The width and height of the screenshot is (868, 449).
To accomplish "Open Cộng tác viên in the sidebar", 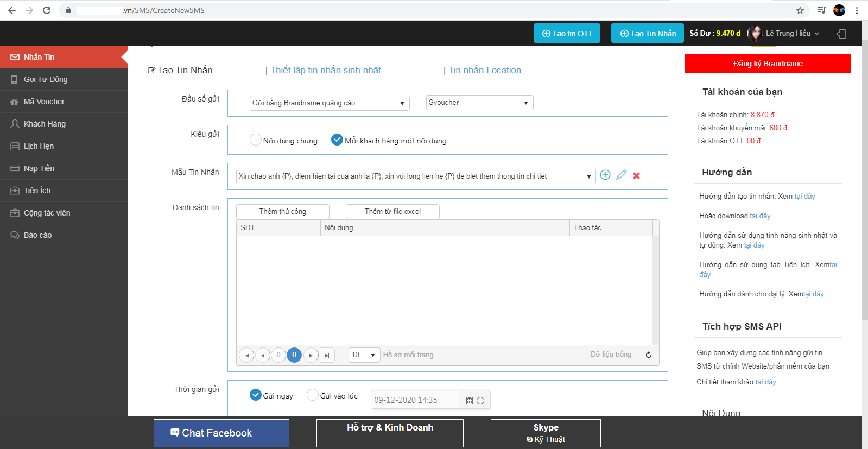I will [64, 213].
